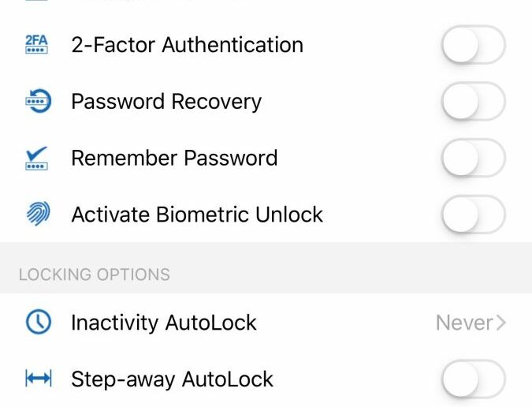Viewport: 532px width, 407px height.
Task: Switch on Activate Biometric Unlock
Action: pyautogui.click(x=474, y=215)
